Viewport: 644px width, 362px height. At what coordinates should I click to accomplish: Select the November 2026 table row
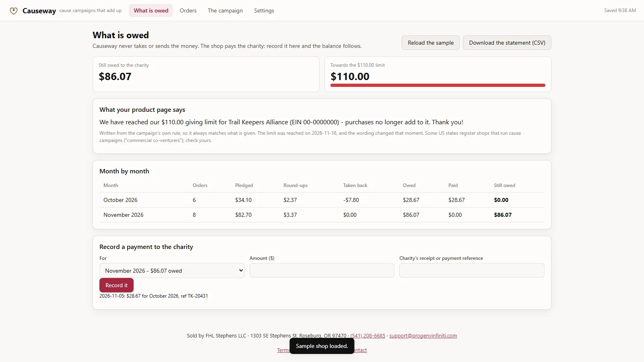tap(322, 215)
